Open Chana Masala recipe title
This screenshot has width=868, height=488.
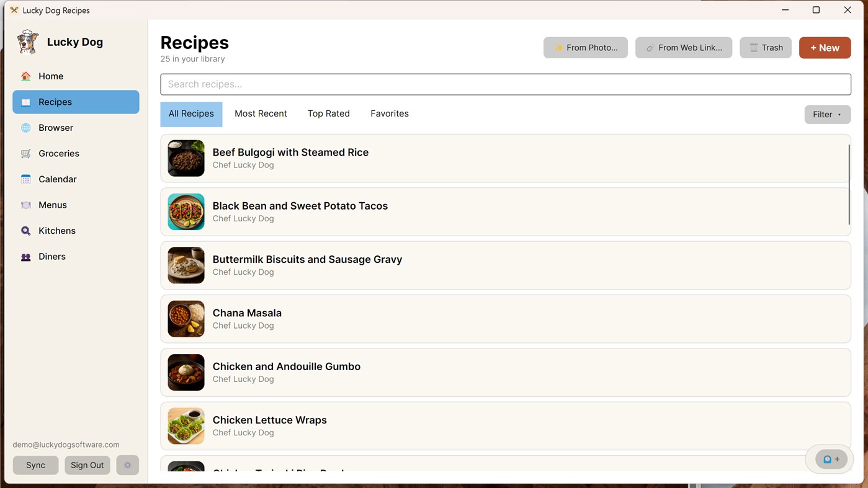pos(247,313)
